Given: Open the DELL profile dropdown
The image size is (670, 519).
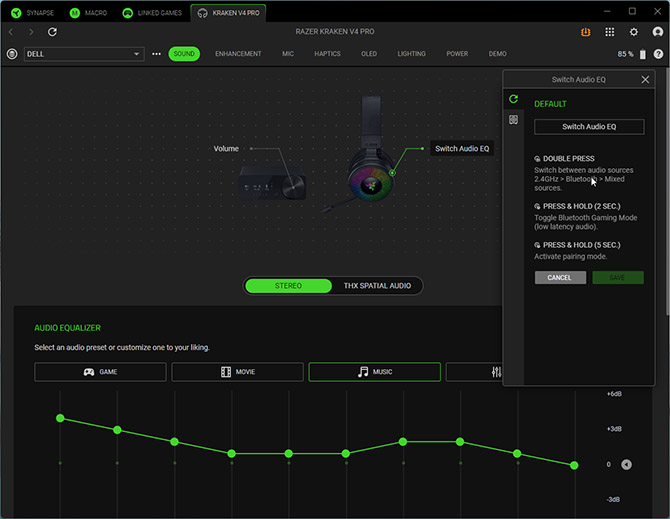Looking at the screenshot, I should 84,54.
